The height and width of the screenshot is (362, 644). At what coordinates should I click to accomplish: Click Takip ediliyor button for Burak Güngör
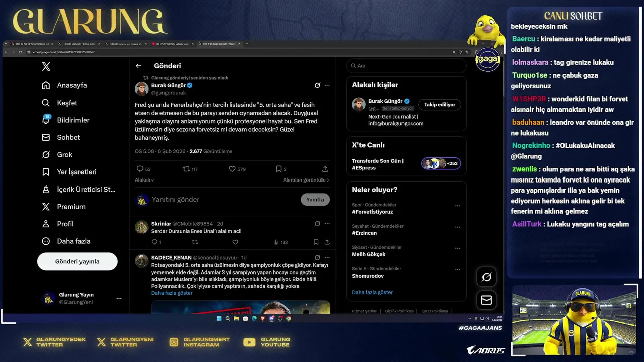point(439,105)
